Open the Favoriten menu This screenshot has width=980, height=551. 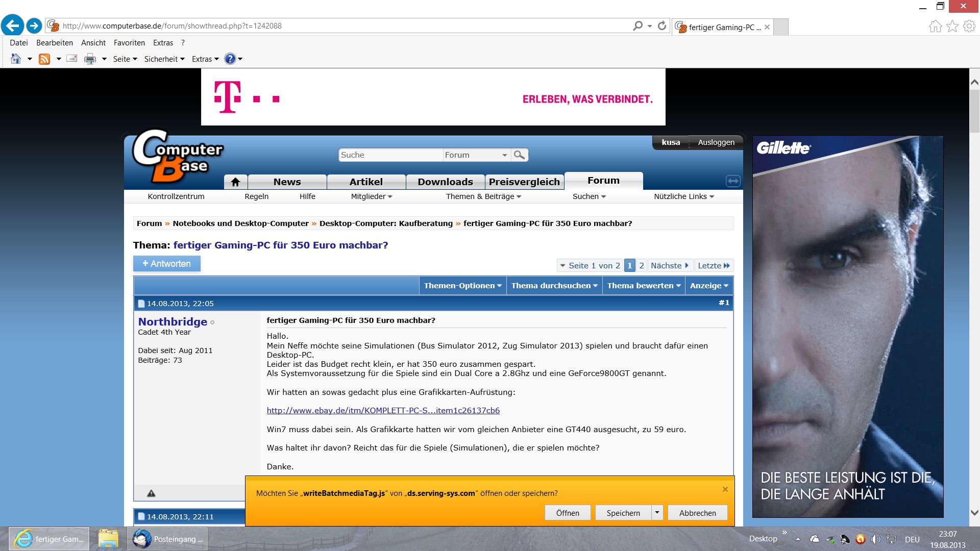tap(129, 43)
